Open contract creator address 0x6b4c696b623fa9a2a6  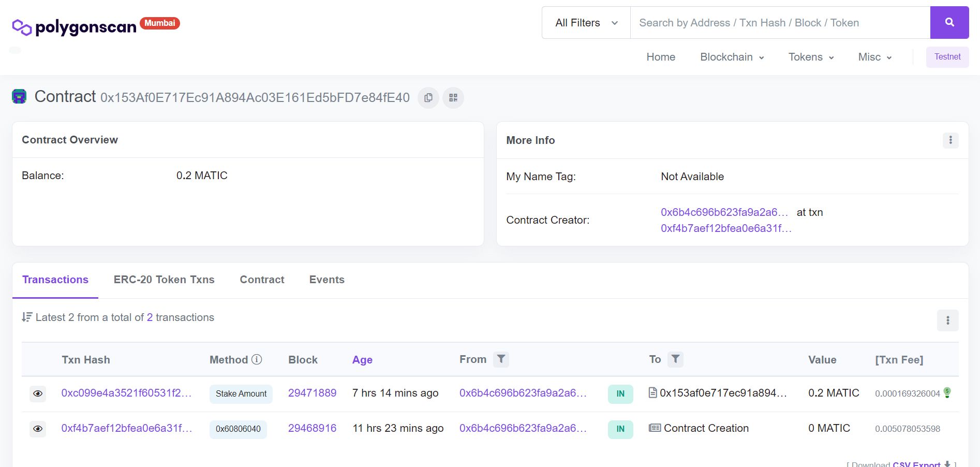724,212
